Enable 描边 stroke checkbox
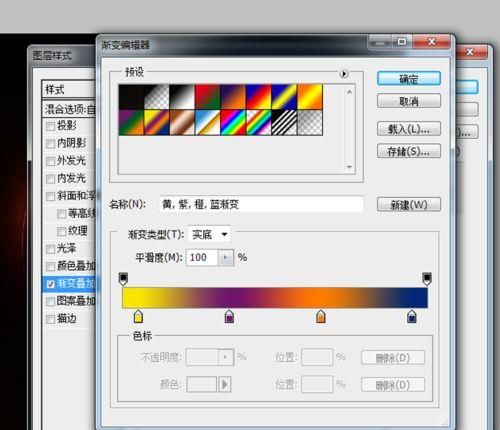 pos(50,319)
